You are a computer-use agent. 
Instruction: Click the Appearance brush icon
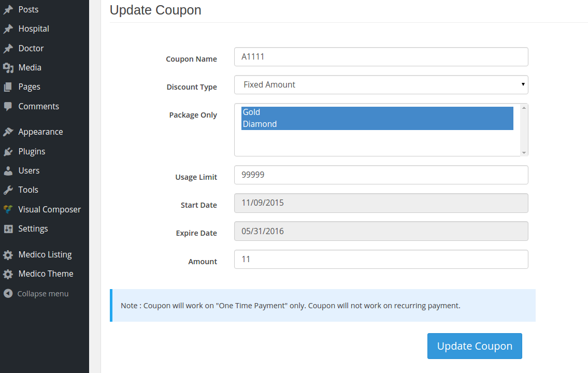pos(8,132)
